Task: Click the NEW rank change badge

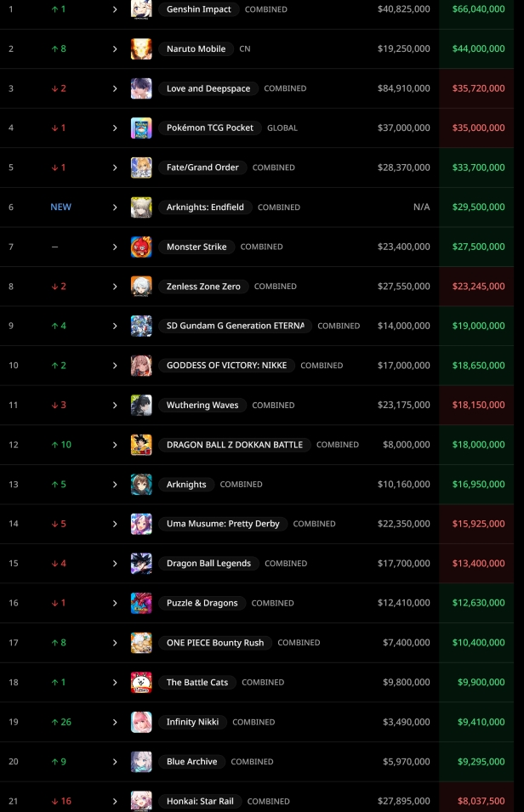Action: 60,207
